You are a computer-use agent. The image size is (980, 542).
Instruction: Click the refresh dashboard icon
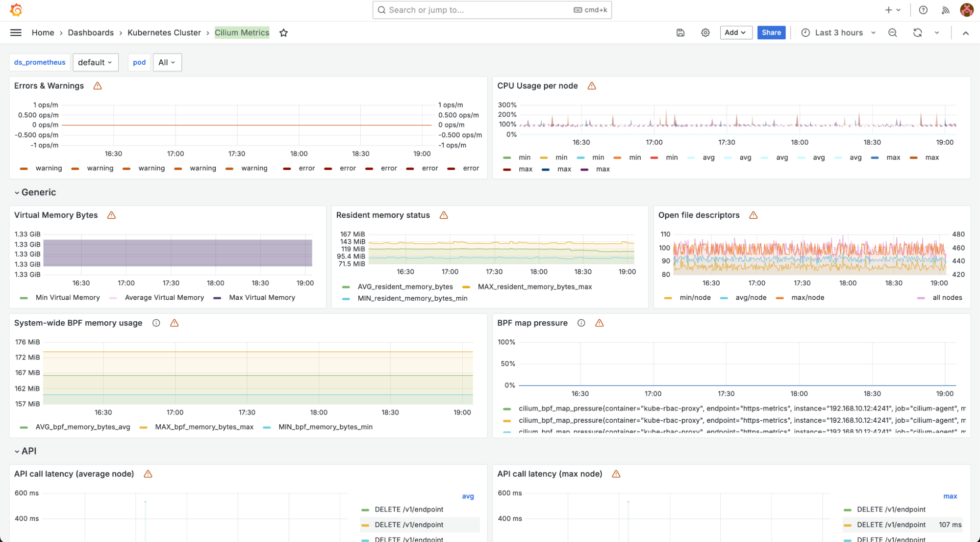pos(917,33)
